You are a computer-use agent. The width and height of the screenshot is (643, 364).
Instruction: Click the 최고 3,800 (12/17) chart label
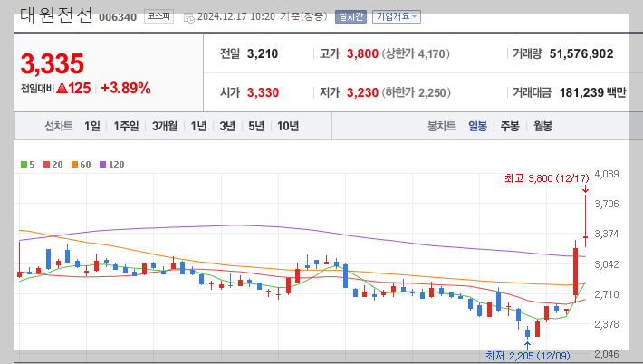pyautogui.click(x=547, y=178)
